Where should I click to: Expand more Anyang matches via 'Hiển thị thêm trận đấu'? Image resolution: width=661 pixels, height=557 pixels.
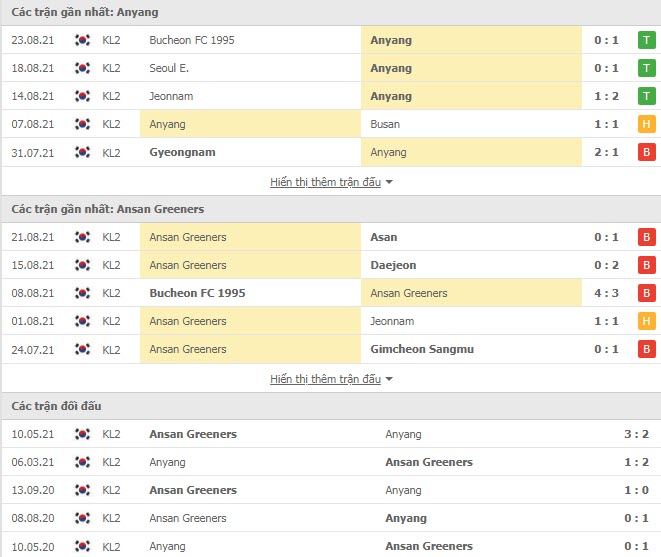tap(325, 182)
